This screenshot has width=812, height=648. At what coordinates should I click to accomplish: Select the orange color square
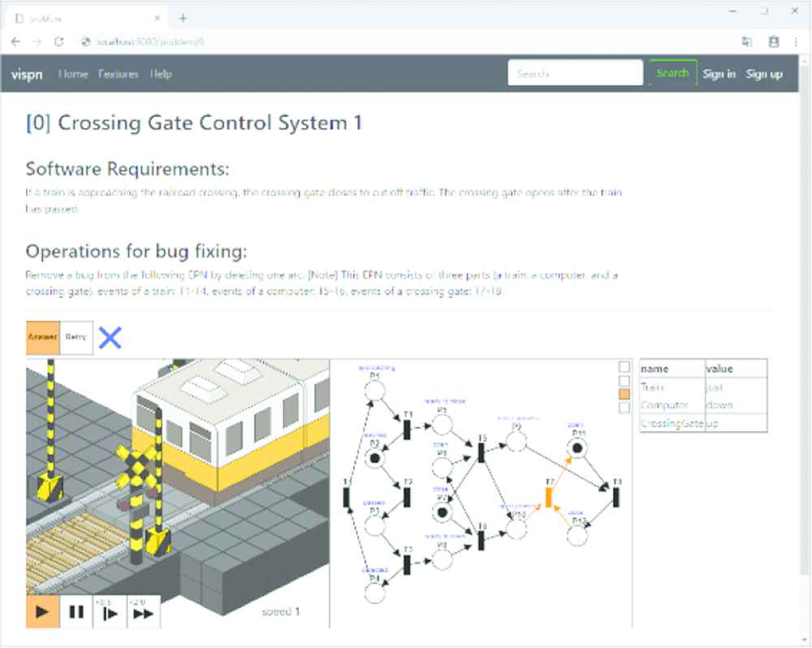click(x=624, y=394)
